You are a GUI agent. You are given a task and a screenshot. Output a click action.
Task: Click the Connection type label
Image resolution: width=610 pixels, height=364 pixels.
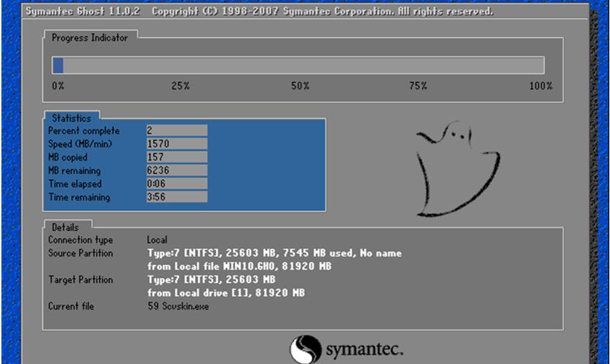(80, 240)
